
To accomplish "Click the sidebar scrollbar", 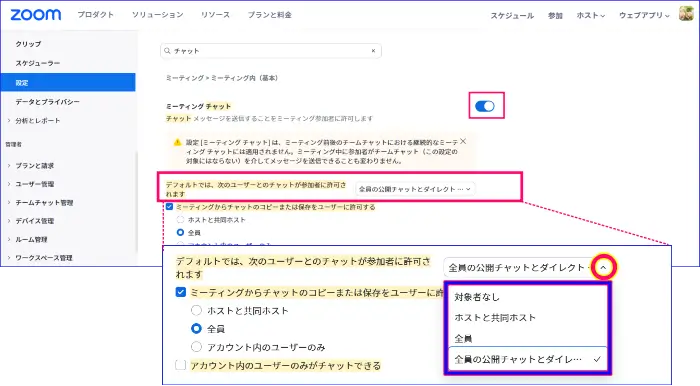I will 136,201.
